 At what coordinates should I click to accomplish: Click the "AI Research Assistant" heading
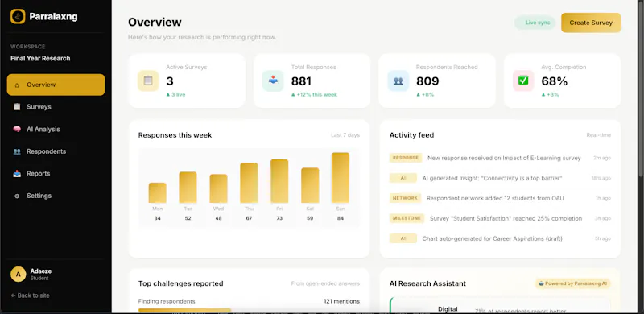[427, 283]
